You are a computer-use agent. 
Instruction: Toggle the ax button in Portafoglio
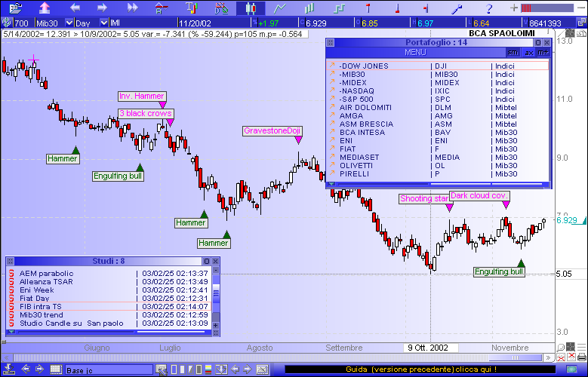529,53
